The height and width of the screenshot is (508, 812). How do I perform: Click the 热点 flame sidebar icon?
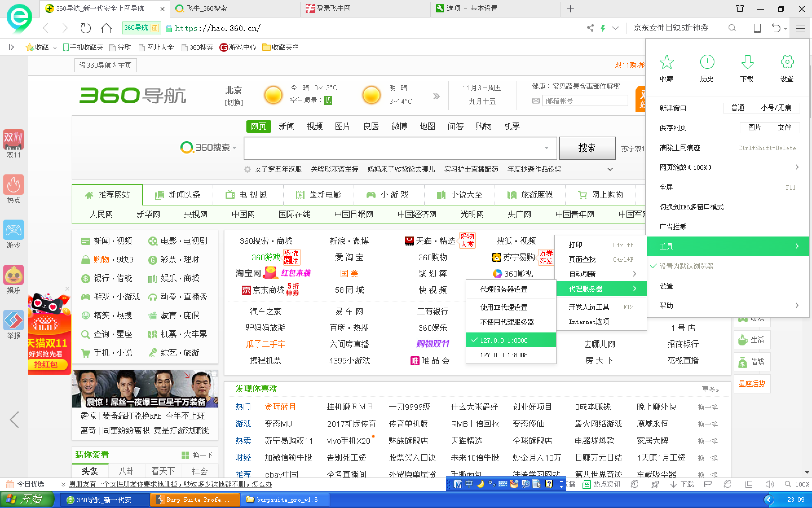pyautogui.click(x=14, y=185)
